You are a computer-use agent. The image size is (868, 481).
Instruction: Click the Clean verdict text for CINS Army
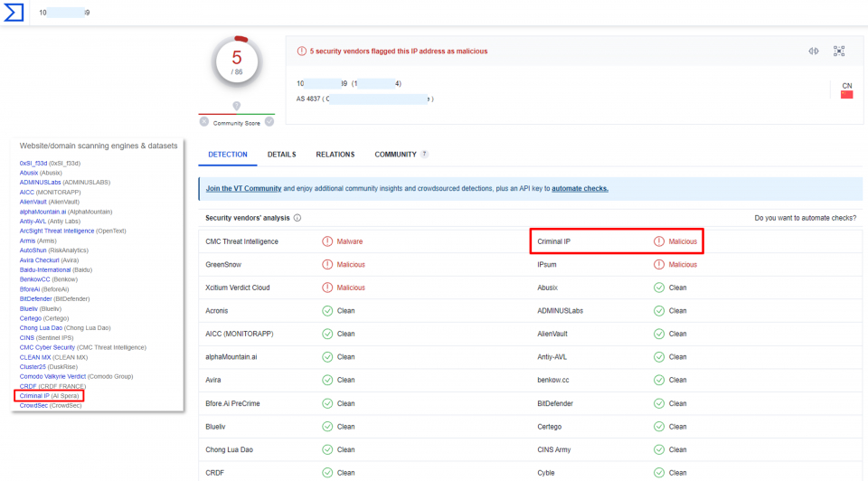pos(677,450)
